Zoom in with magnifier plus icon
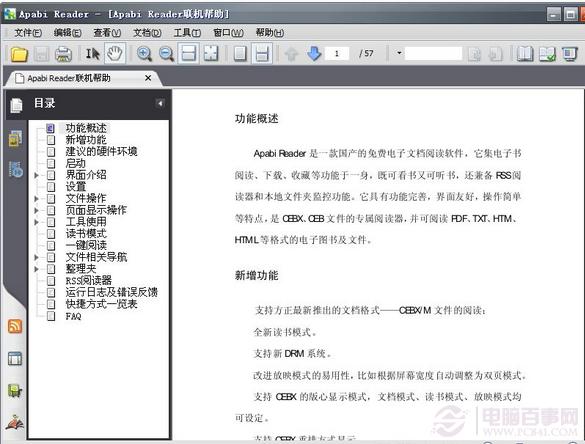This screenshot has width=585, height=444. click(144, 54)
